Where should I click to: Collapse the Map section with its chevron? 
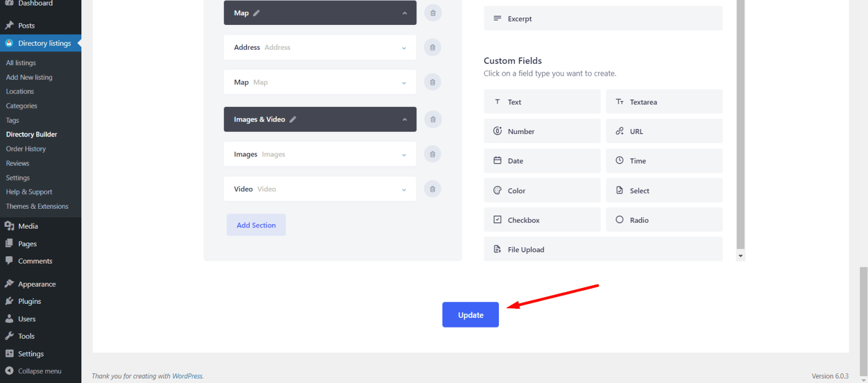(x=405, y=12)
